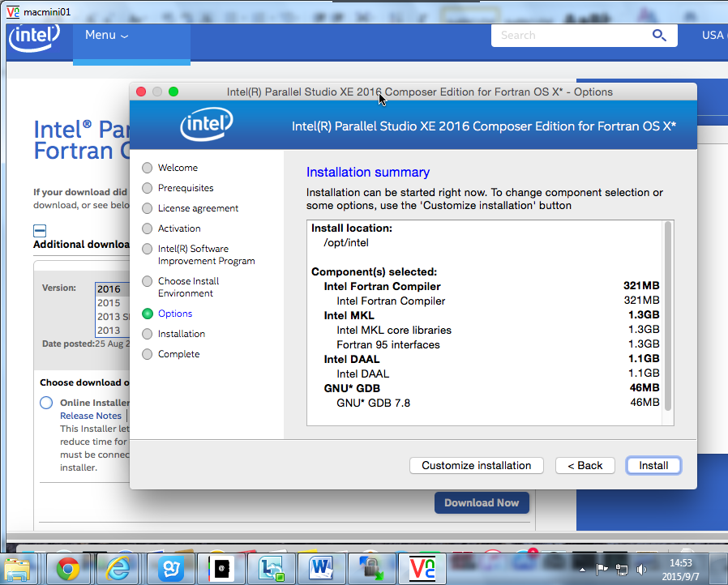The height and width of the screenshot is (585, 728).
Task: Go back with the Back button
Action: click(x=585, y=465)
